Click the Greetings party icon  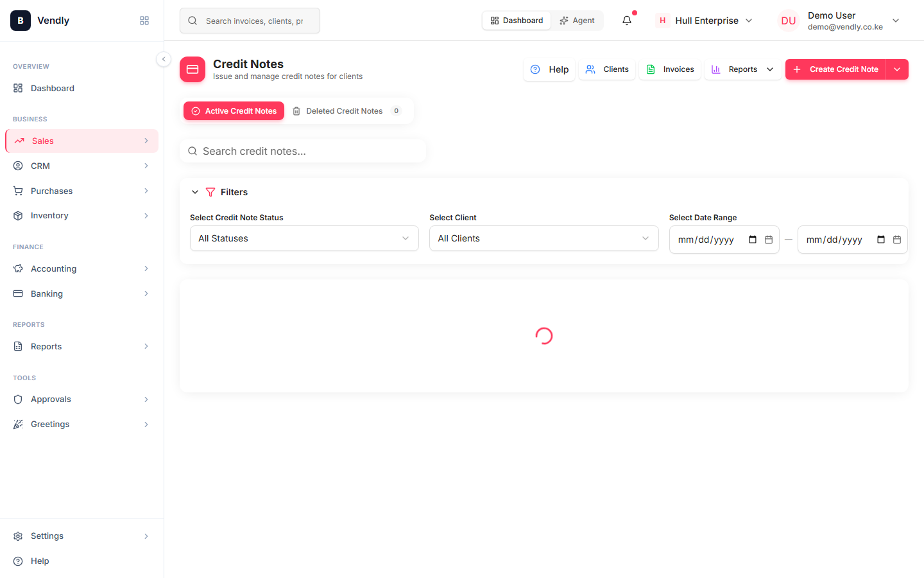(x=18, y=424)
